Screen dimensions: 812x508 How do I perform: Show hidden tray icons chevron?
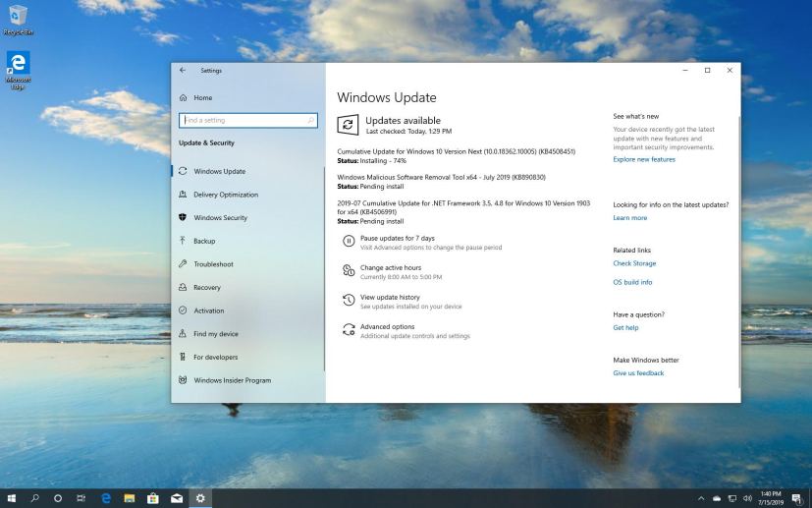(702, 499)
